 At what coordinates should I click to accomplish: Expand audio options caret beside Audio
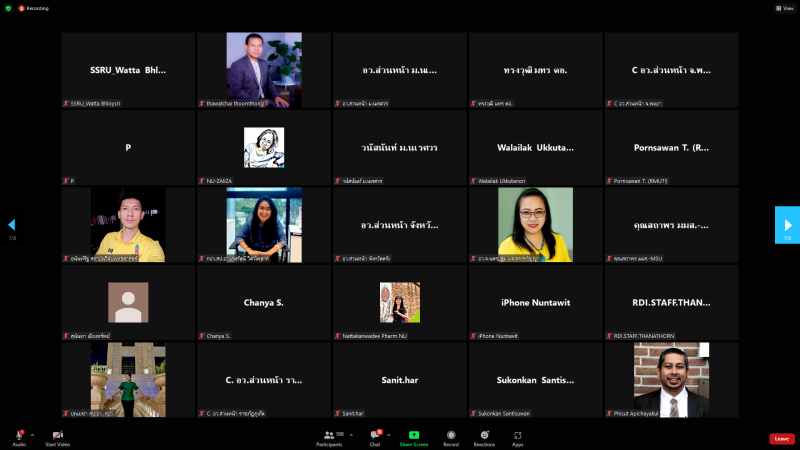[x=32, y=435]
